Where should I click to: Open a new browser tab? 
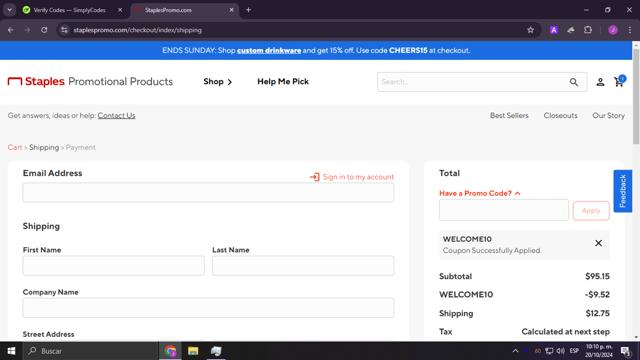(248, 10)
